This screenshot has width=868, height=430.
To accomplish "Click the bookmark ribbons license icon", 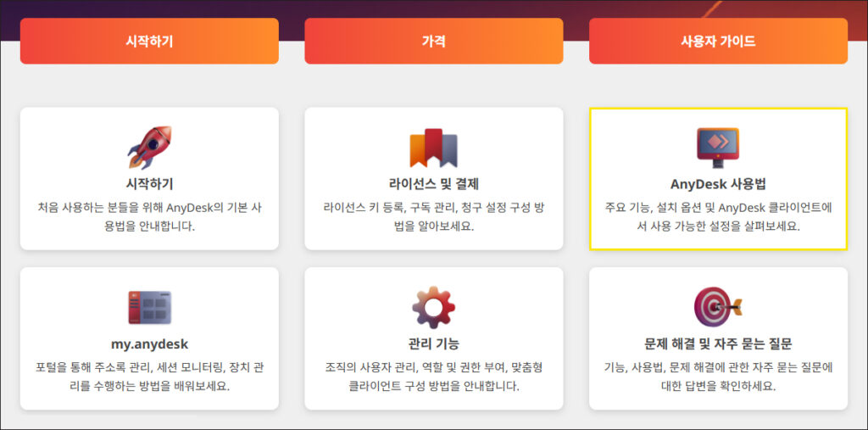I will 433,148.
